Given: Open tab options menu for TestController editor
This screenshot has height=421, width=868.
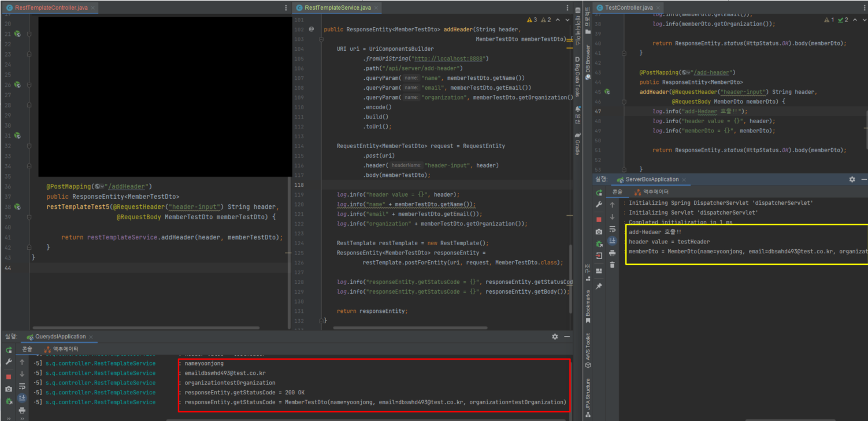Looking at the screenshot, I should (x=864, y=8).
